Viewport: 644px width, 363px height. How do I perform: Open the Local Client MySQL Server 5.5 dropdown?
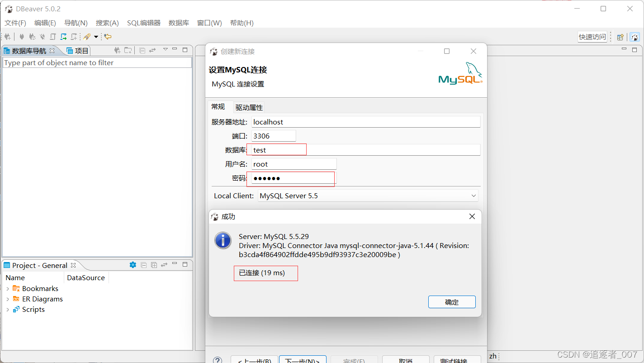click(368, 196)
